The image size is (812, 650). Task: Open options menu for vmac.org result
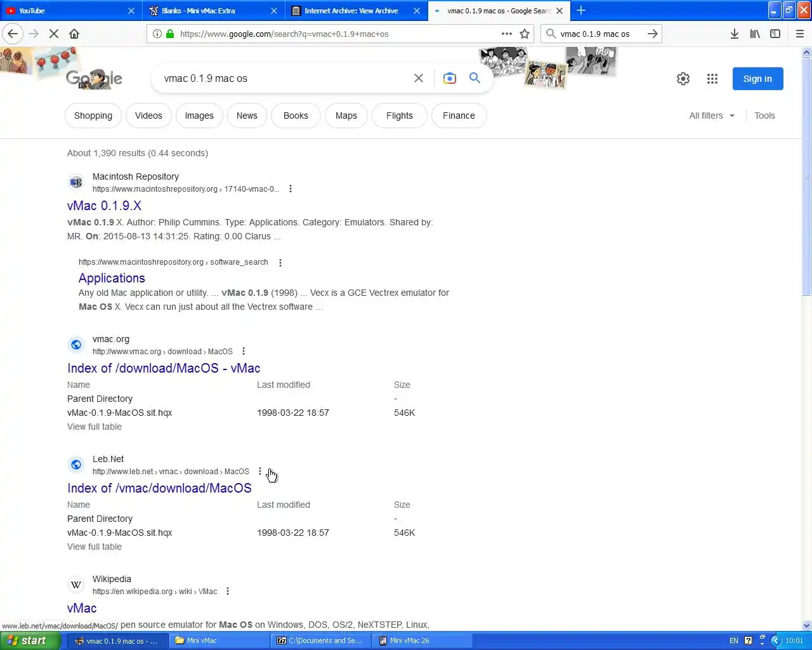[244, 351]
